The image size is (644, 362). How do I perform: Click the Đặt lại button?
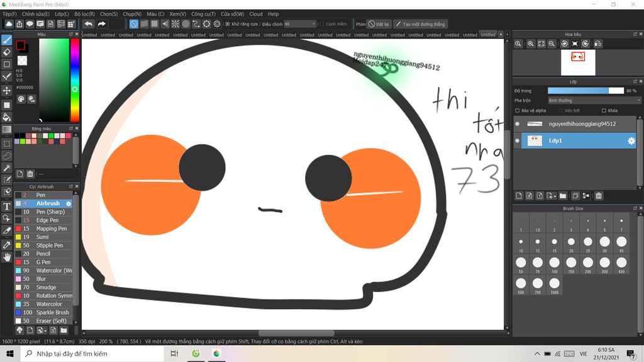[x=379, y=24]
